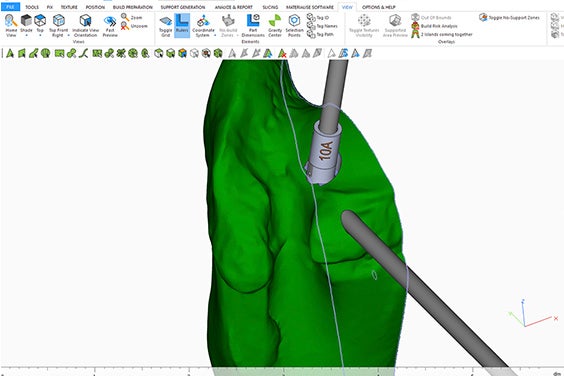Click Supported Area Preview icon
This screenshot has height=376, width=564.
[395, 21]
